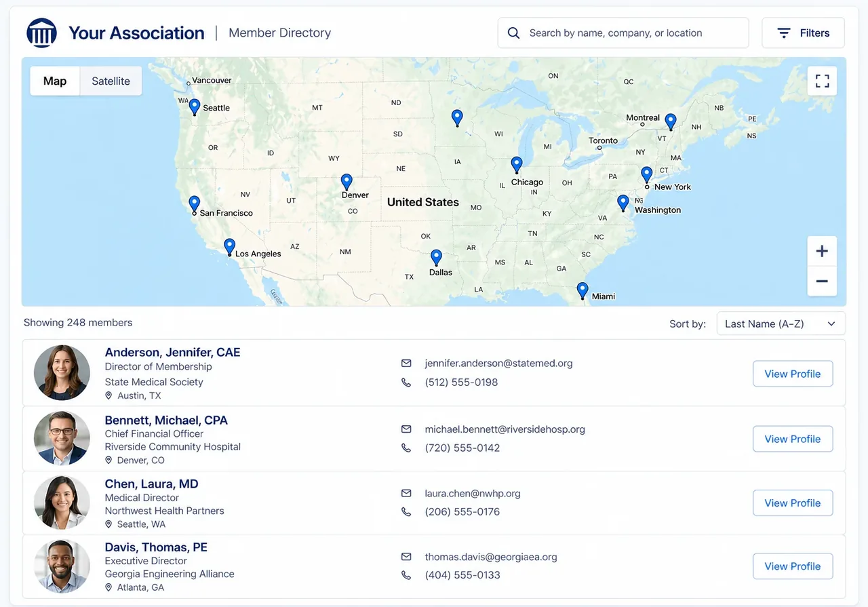Select the map pin in Minnesota
868x607 pixels.
[457, 118]
